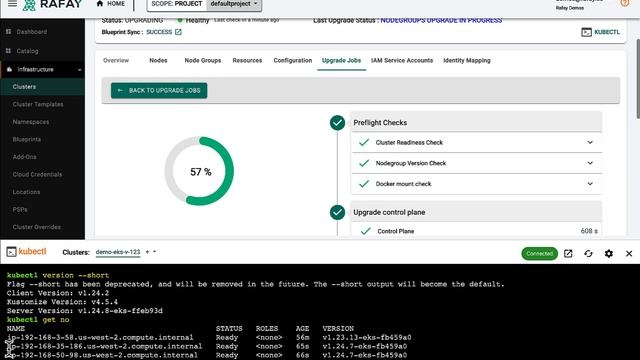Image resolution: width=640 pixels, height=360 pixels.
Task: Click the Blueprint Sync SUCCESS link
Action: [x=159, y=32]
